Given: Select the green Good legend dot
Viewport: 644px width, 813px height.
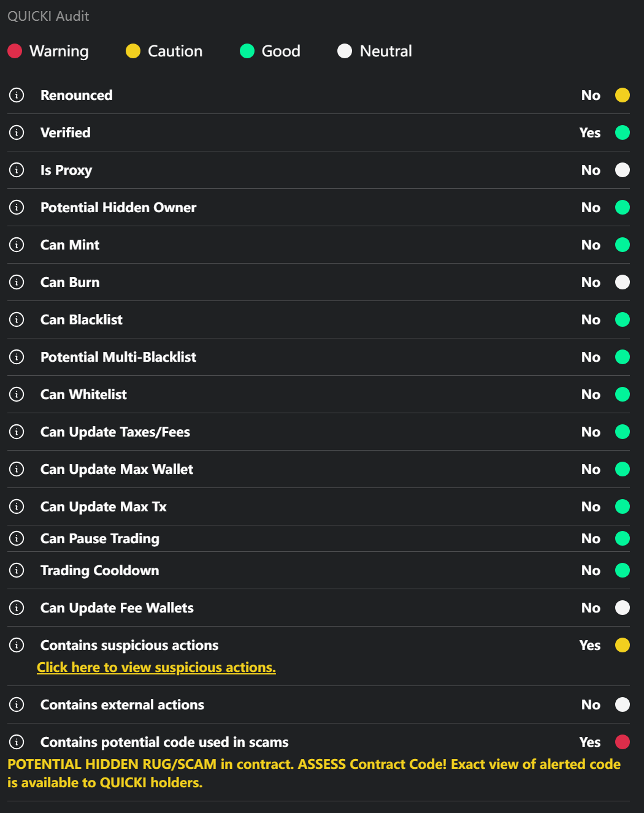Looking at the screenshot, I should (x=247, y=51).
